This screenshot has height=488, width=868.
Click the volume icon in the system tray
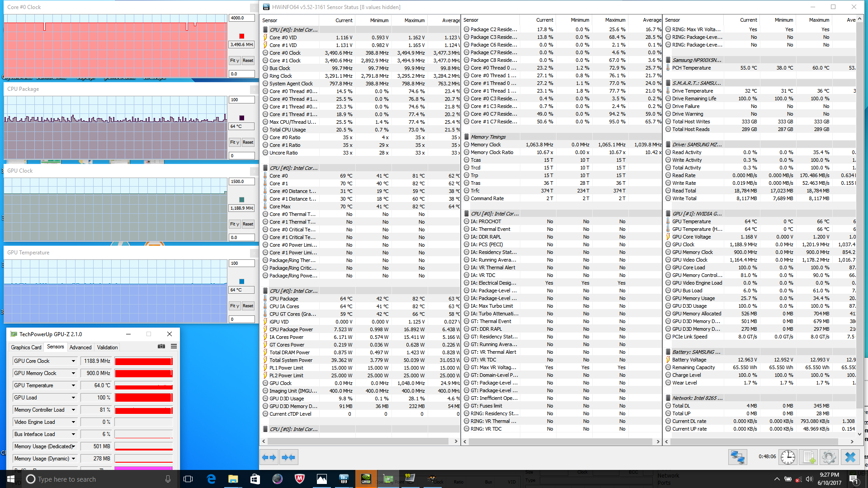point(809,479)
